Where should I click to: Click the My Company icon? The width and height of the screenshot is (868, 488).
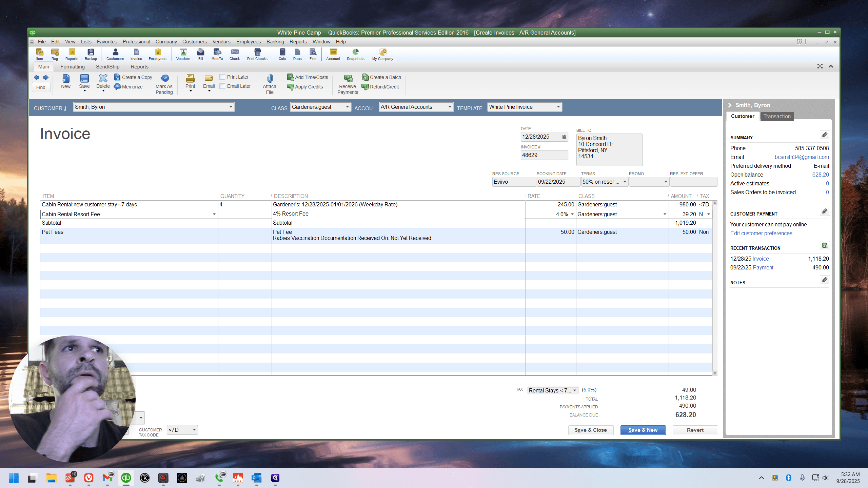tap(382, 54)
